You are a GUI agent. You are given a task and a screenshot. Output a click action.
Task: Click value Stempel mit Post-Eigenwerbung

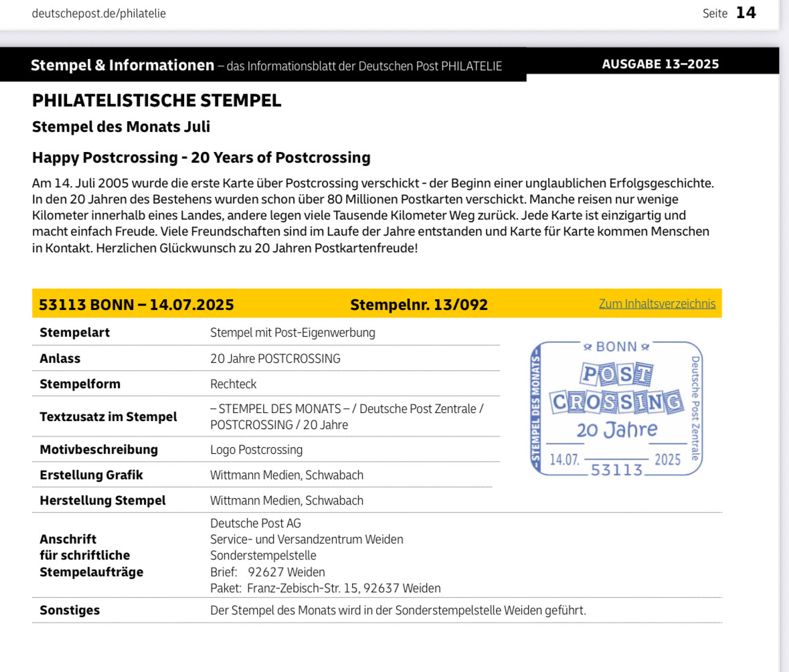pos(292,333)
